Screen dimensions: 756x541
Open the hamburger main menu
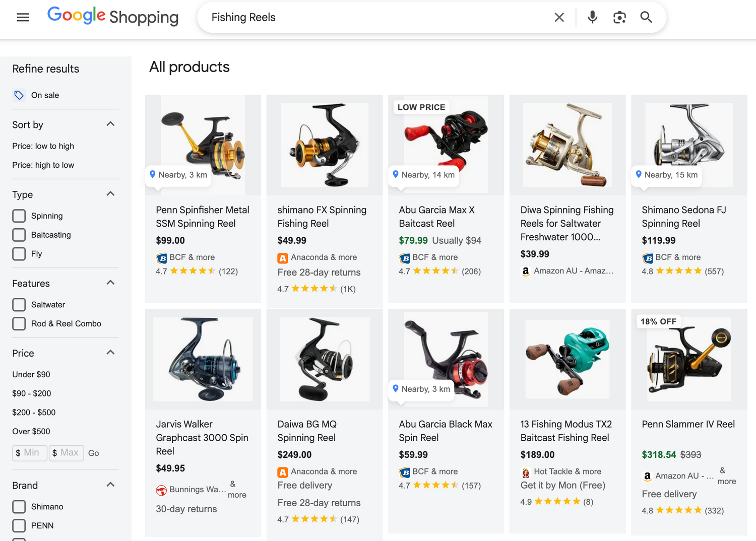(x=23, y=18)
